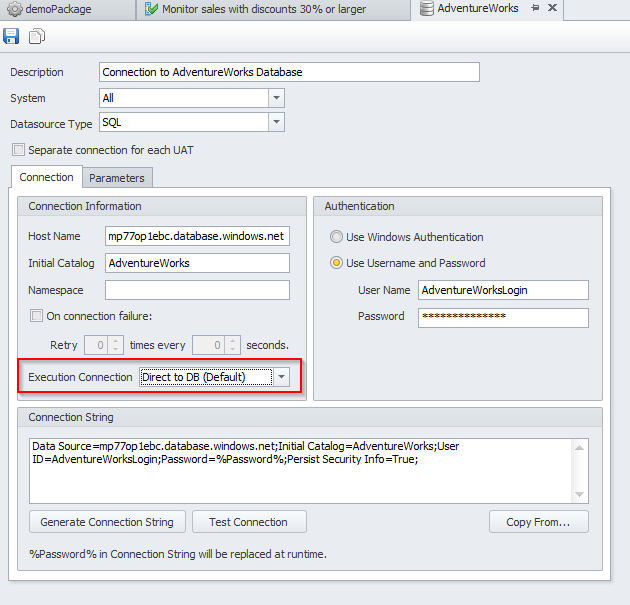Click Connection String scrollbar up arrow
Image resolution: width=630 pixels, height=605 pixels.
(579, 447)
